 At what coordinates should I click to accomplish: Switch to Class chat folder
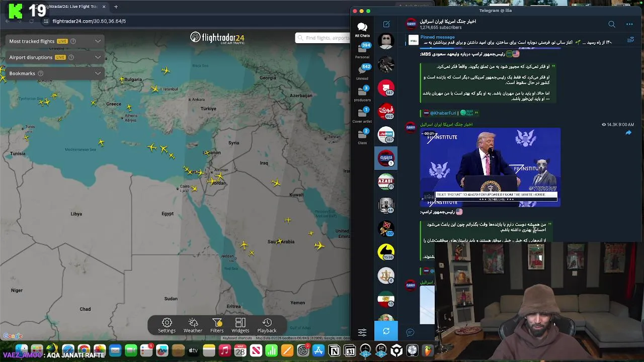click(362, 137)
